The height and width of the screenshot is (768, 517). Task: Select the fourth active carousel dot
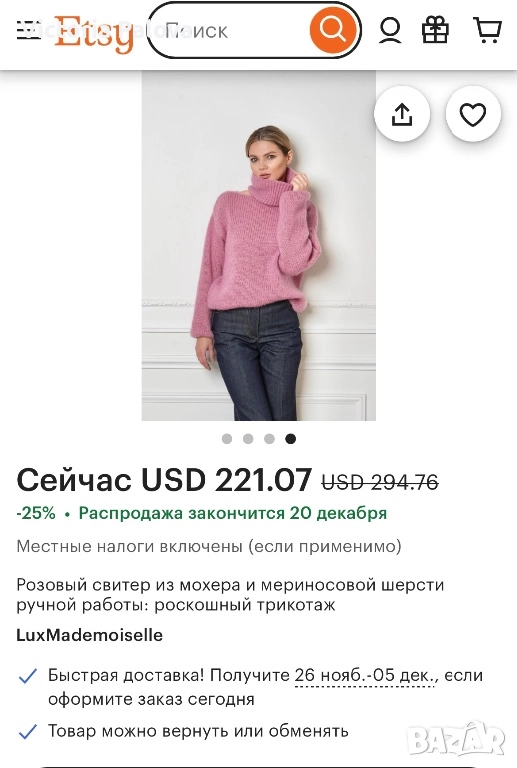291,438
